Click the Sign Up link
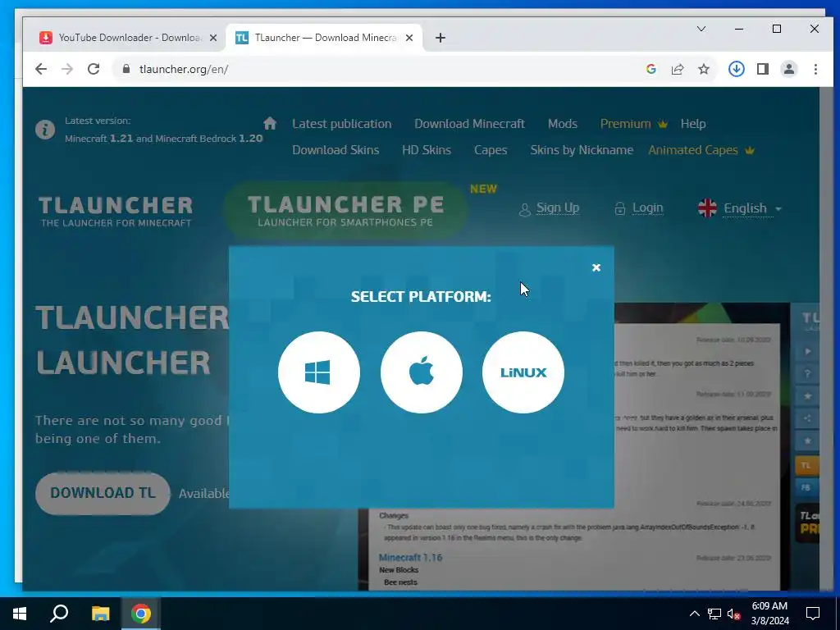Image resolution: width=840 pixels, height=630 pixels. [550, 208]
